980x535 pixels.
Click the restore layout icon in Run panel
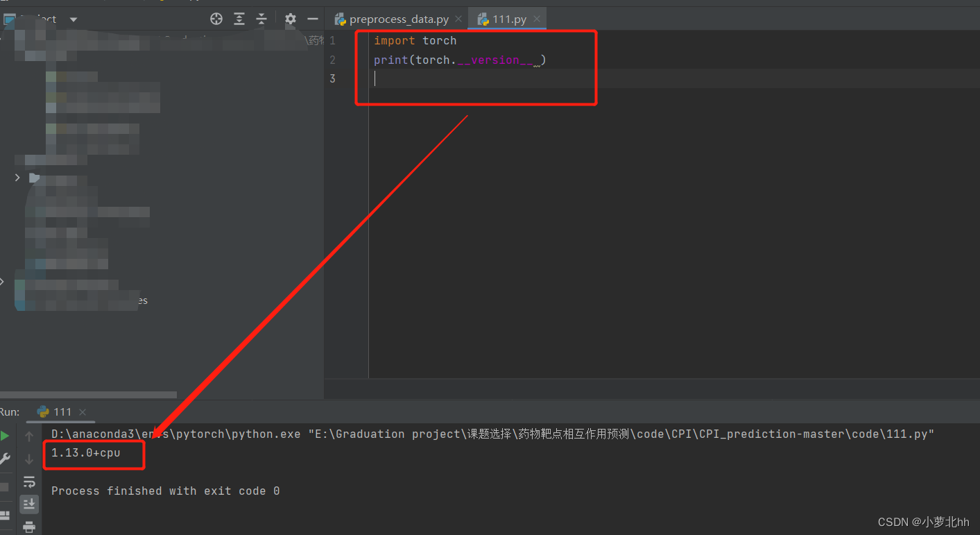[5, 516]
